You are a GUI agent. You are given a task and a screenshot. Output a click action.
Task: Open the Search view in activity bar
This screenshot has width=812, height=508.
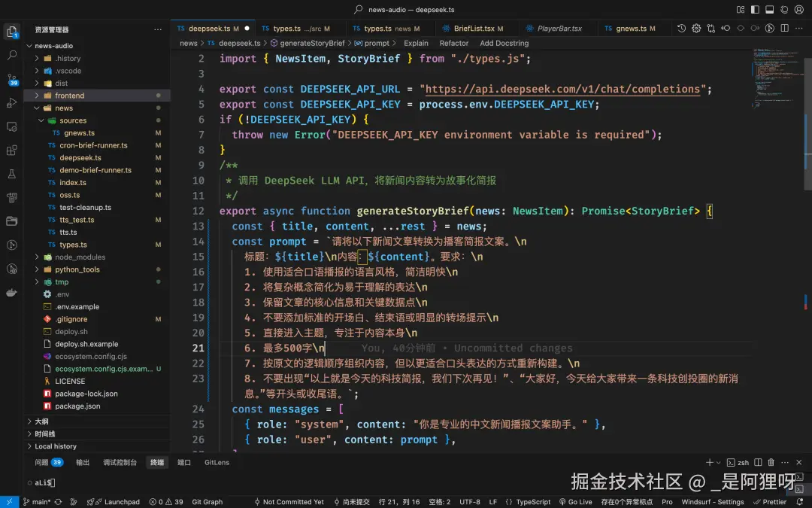pyautogui.click(x=11, y=55)
